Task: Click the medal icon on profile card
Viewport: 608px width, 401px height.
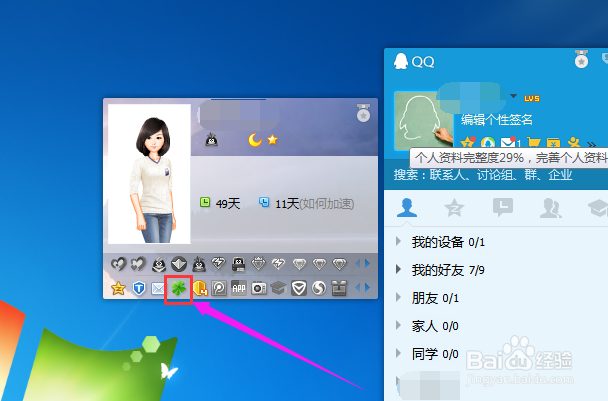Action: point(363,113)
